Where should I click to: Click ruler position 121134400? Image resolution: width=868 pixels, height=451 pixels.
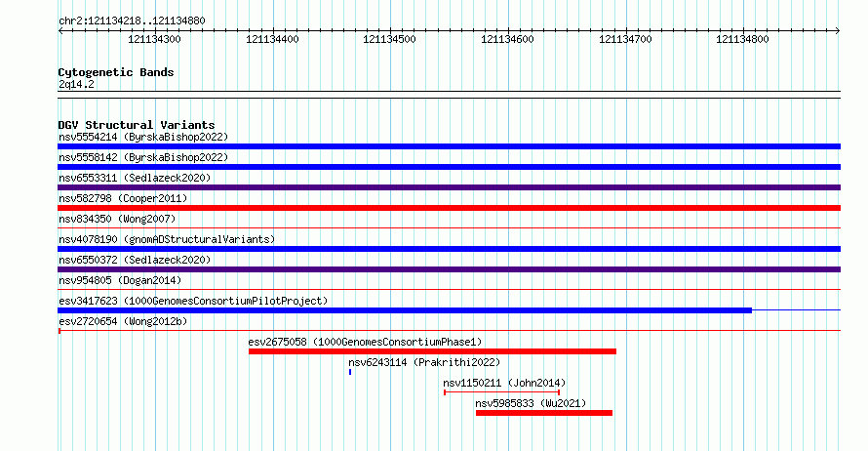272,39
